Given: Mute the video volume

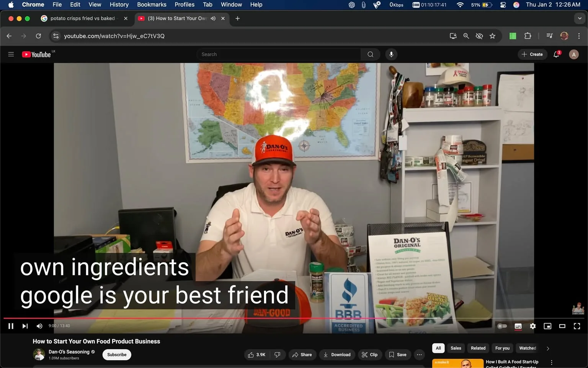Looking at the screenshot, I should click(x=39, y=326).
